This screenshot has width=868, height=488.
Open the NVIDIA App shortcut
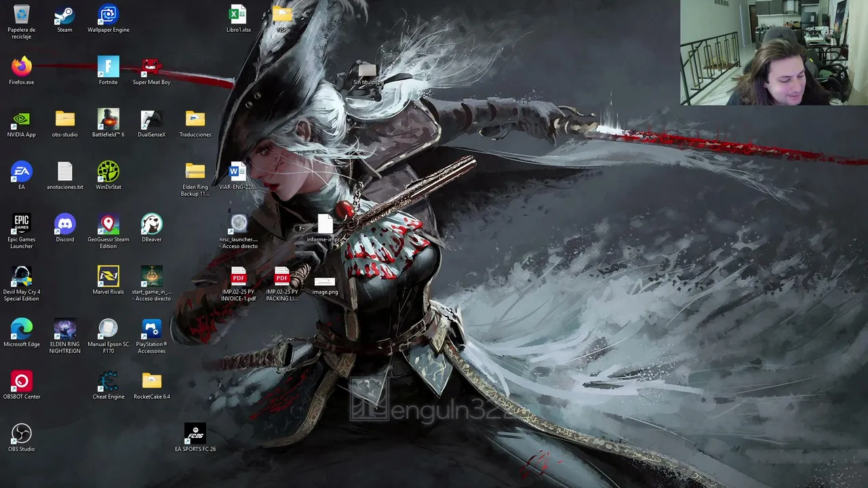[21, 119]
